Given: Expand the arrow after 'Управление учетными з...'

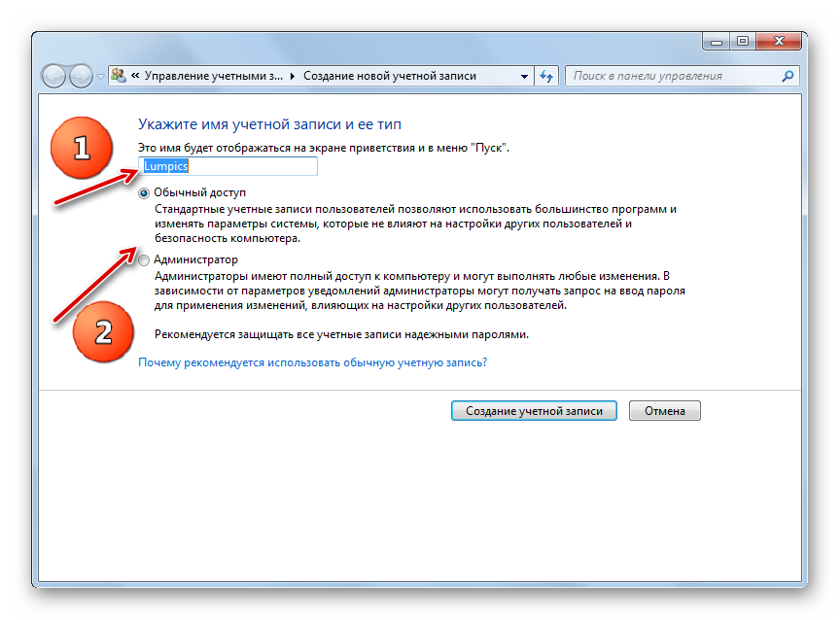Looking at the screenshot, I should [293, 76].
